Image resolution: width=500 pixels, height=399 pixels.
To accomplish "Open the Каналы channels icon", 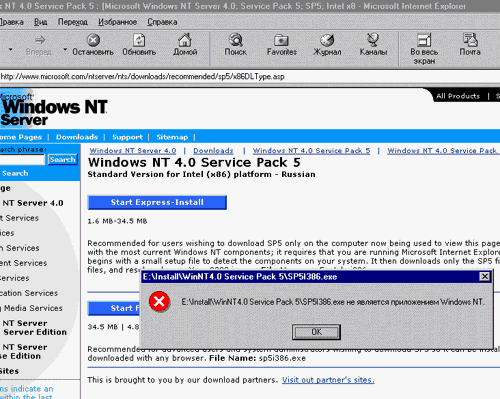I will click(x=373, y=40).
